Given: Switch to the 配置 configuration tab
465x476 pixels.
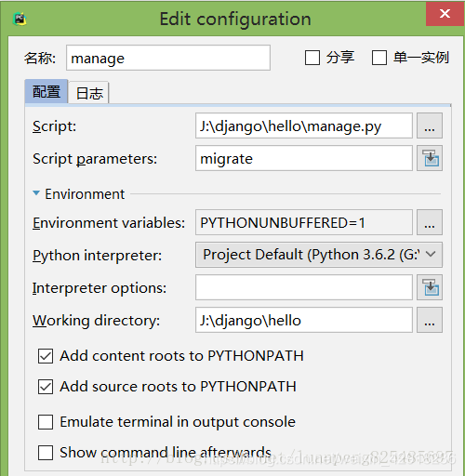Looking at the screenshot, I should [46, 91].
